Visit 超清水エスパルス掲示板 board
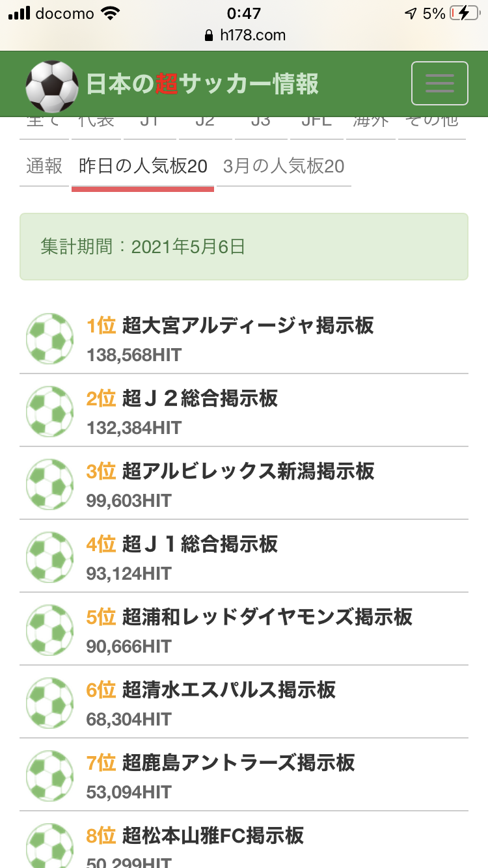This screenshot has width=488, height=868. (228, 690)
